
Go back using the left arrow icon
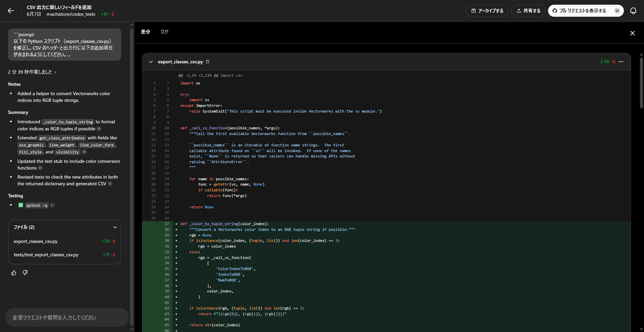pyautogui.click(x=11, y=11)
